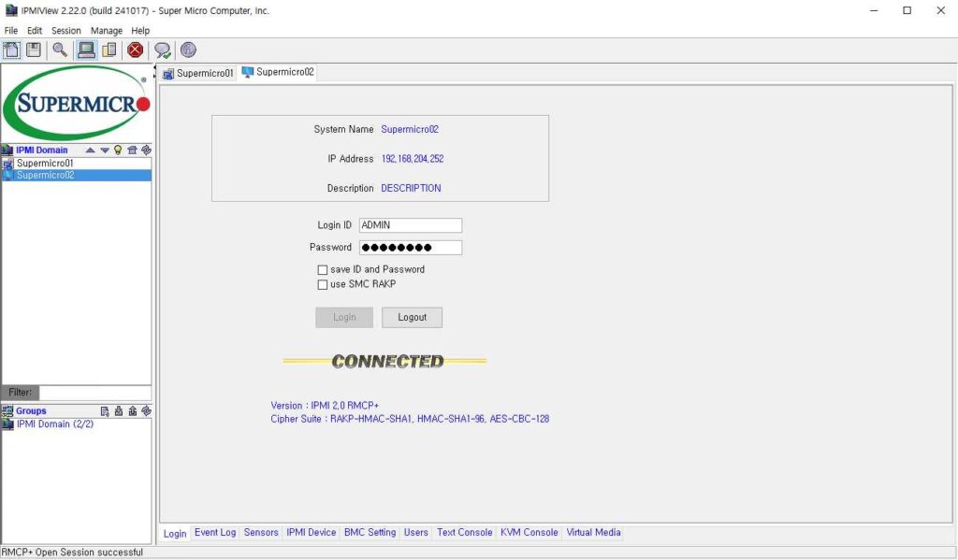This screenshot has height=560, width=958.
Task: Open the Text Console tab
Action: (x=464, y=533)
